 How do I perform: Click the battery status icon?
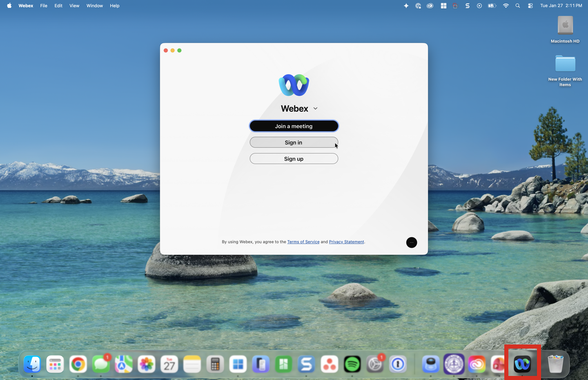[x=492, y=6]
